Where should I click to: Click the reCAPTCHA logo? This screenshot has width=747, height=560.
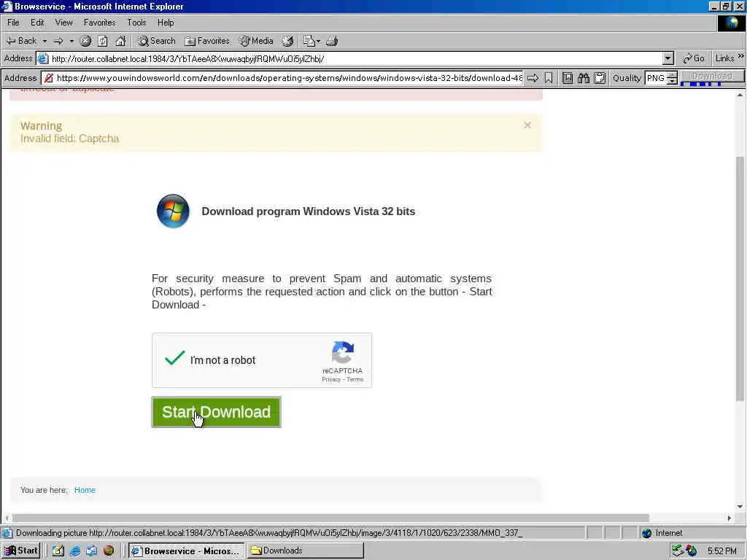pos(343,352)
